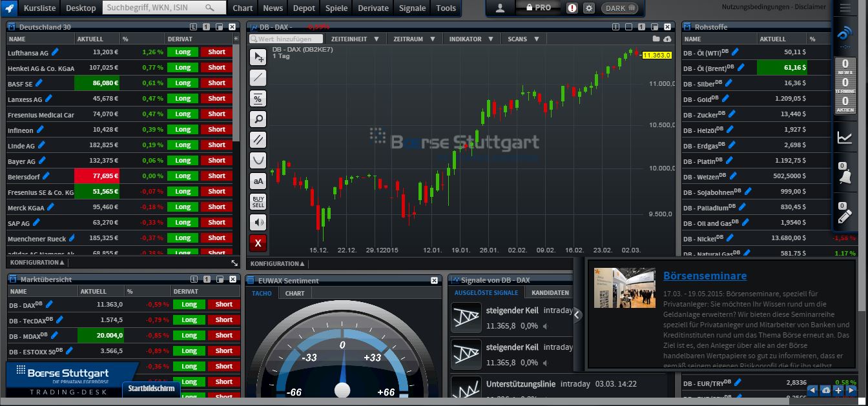Open the INDIKATOR dropdown
Viewport: 868px width, 406px height.
click(471, 39)
